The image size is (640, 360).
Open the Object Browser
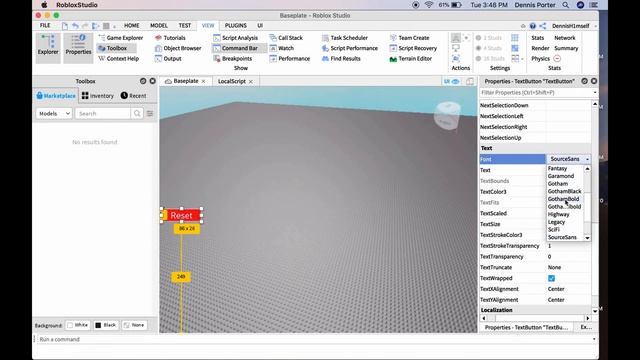pos(178,48)
